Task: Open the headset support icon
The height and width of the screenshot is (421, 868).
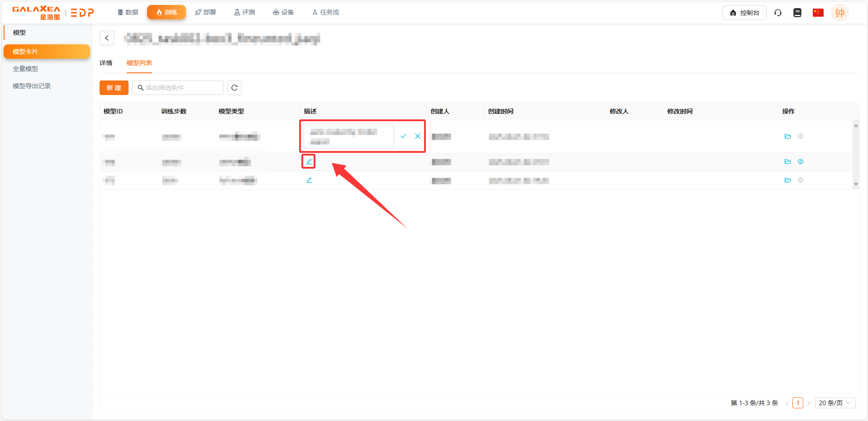Action: pyautogui.click(x=778, y=13)
